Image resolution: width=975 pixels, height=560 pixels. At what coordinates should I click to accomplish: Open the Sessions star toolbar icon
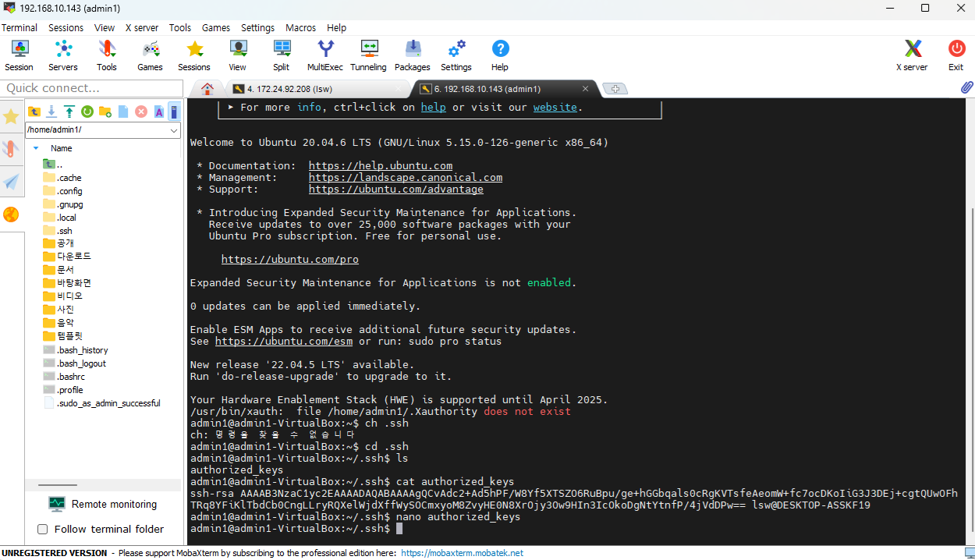(194, 55)
